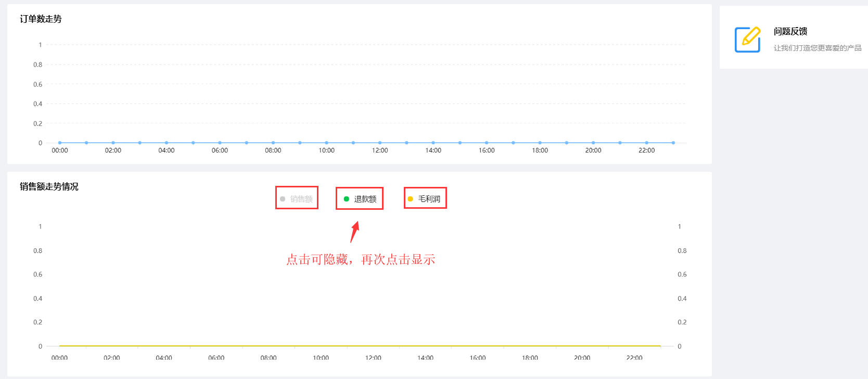Click the 10:00 label on order chart axis

click(x=326, y=150)
